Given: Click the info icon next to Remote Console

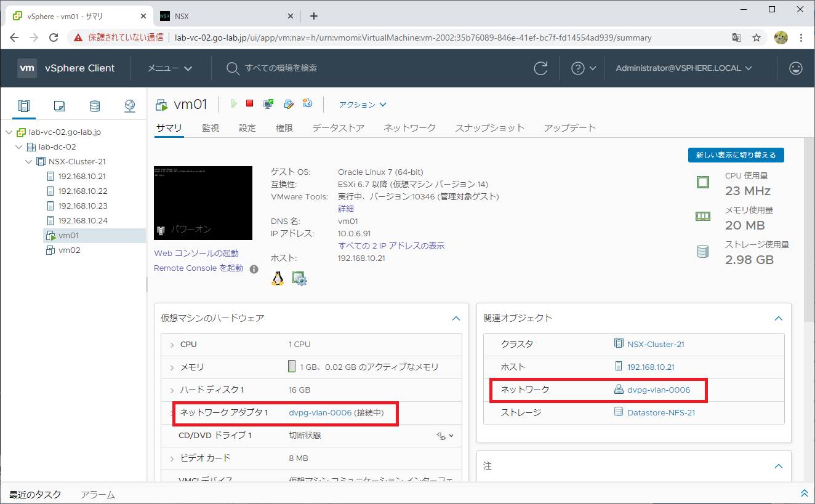Looking at the screenshot, I should (x=254, y=269).
